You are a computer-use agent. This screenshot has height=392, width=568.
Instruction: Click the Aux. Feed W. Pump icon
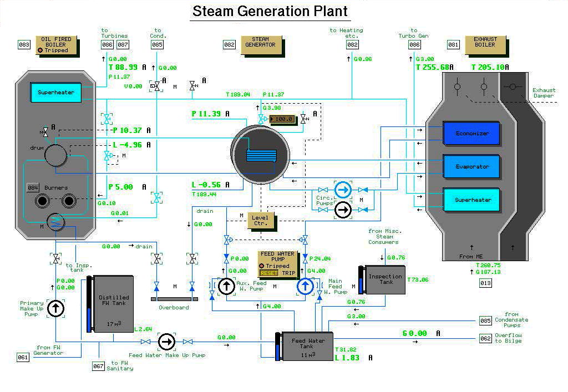(226, 286)
